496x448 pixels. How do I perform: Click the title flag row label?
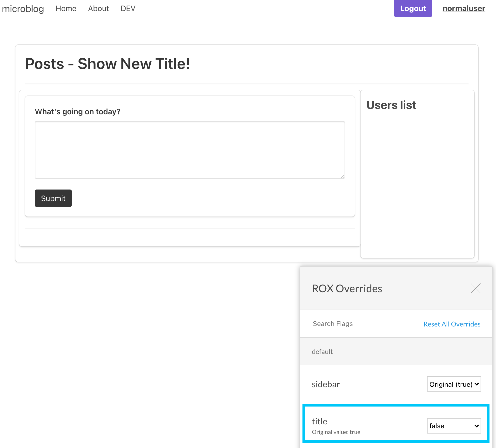(319, 421)
